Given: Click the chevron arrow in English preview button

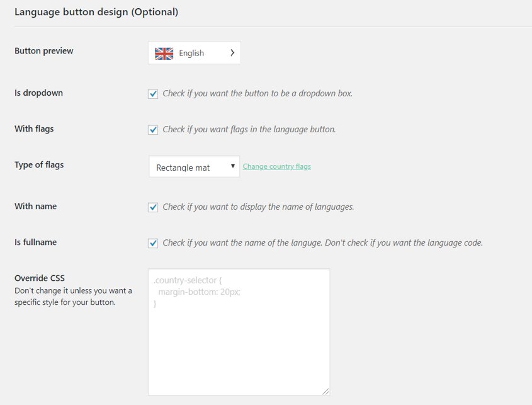Looking at the screenshot, I should point(232,53).
